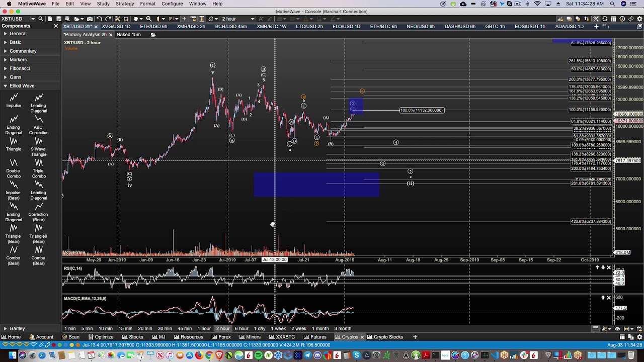Click the symbol search magnifier icon
Image resolution: width=644 pixels, height=362 pixels.
(x=41, y=19)
